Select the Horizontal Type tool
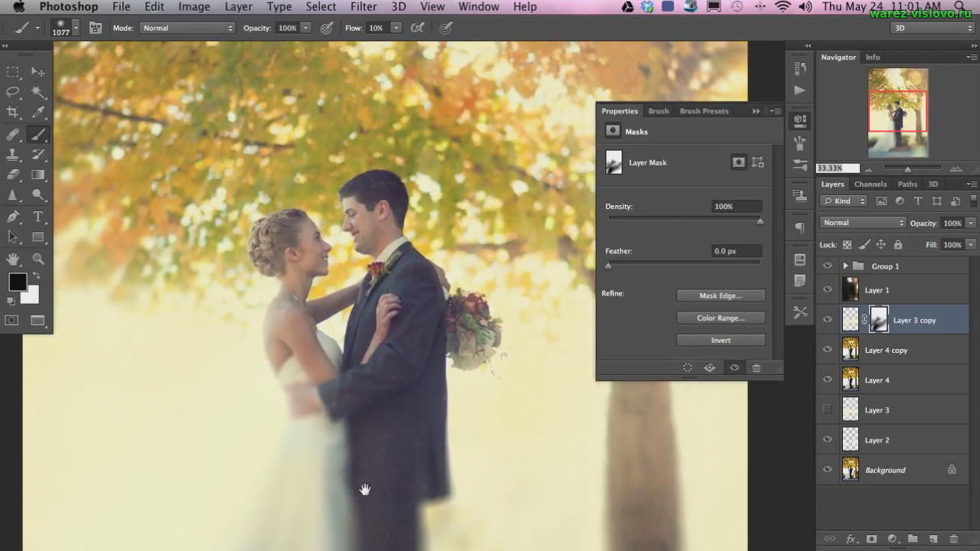Screen dimensions: 980x551 (38, 217)
